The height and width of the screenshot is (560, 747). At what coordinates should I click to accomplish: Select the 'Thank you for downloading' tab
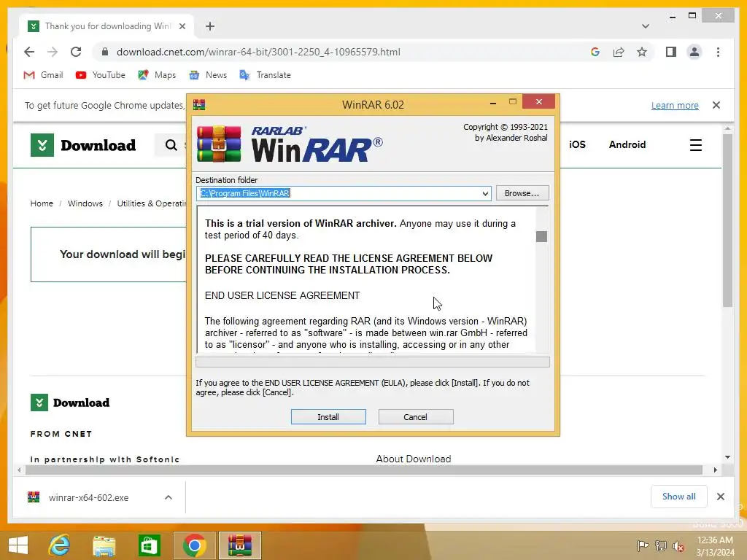click(107, 26)
